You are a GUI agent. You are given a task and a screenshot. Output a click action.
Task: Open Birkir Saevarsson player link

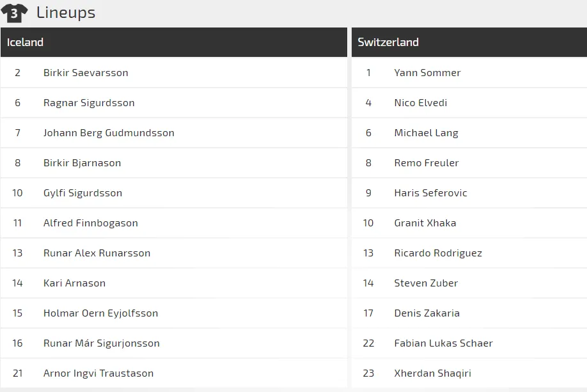click(x=86, y=73)
